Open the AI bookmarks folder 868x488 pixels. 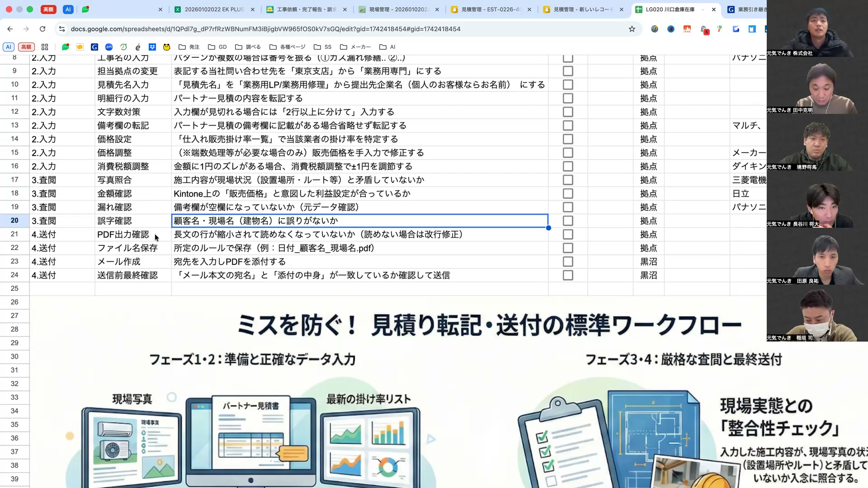[387, 47]
